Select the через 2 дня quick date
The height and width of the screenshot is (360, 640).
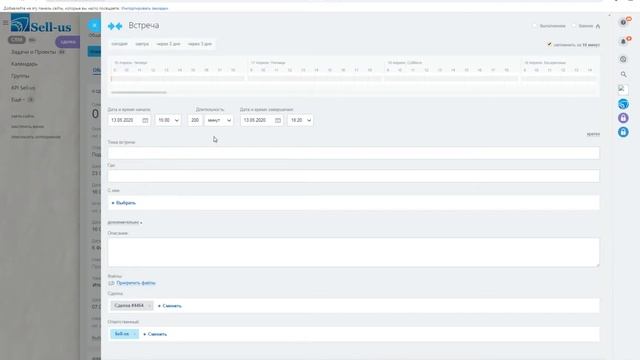coord(168,44)
